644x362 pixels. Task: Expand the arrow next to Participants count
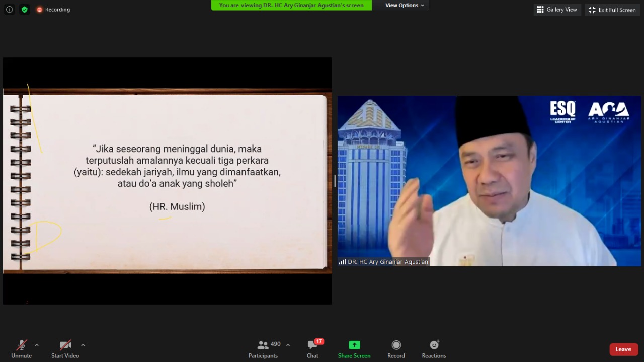[288, 345]
